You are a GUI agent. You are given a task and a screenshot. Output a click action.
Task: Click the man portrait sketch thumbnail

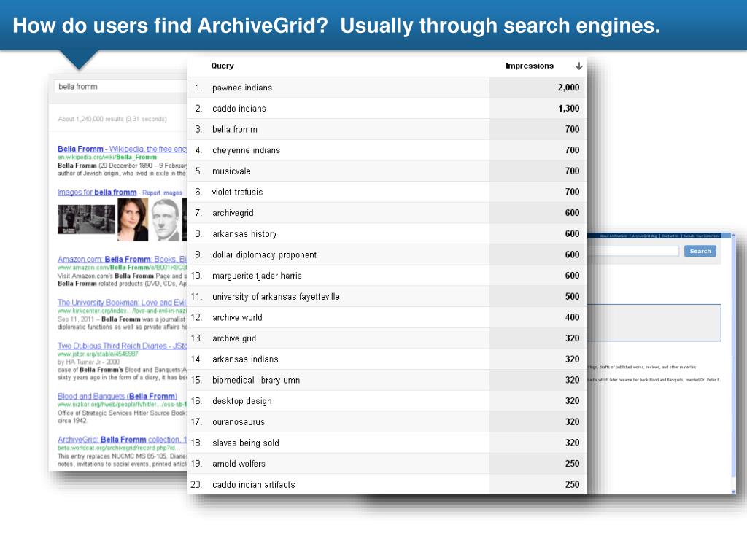(166, 219)
